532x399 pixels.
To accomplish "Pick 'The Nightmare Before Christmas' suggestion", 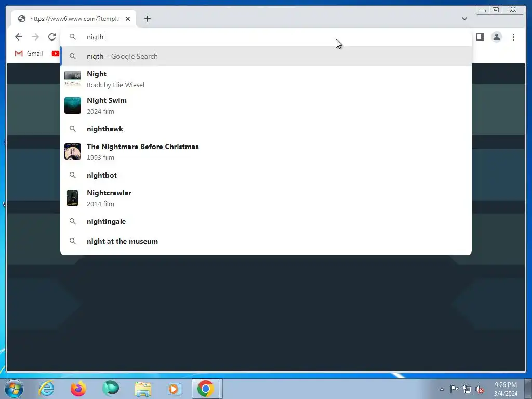I will pyautogui.click(x=265, y=152).
